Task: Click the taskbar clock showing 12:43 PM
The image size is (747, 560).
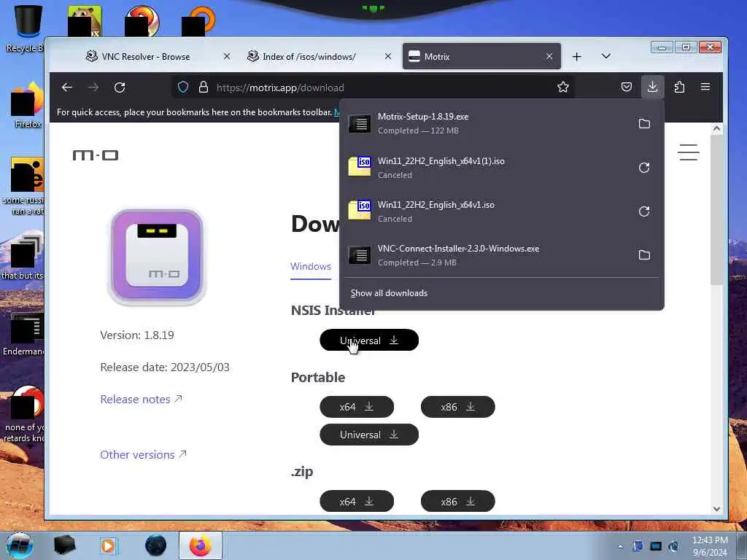Action: [710, 546]
